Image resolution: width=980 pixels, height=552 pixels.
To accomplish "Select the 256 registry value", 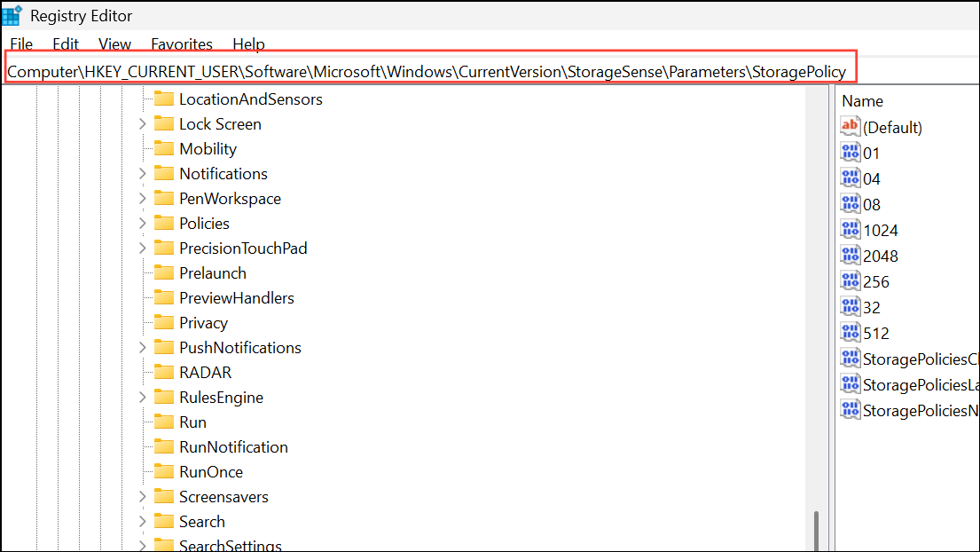I will click(x=875, y=282).
